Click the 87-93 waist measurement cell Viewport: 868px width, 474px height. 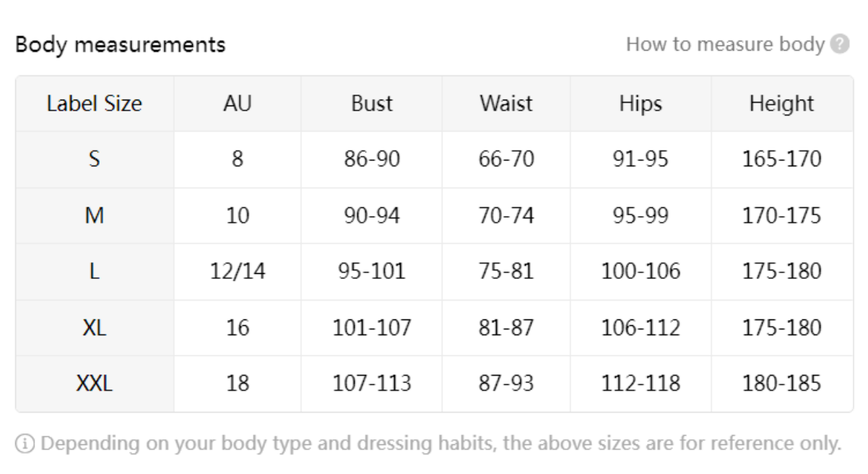coord(506,384)
